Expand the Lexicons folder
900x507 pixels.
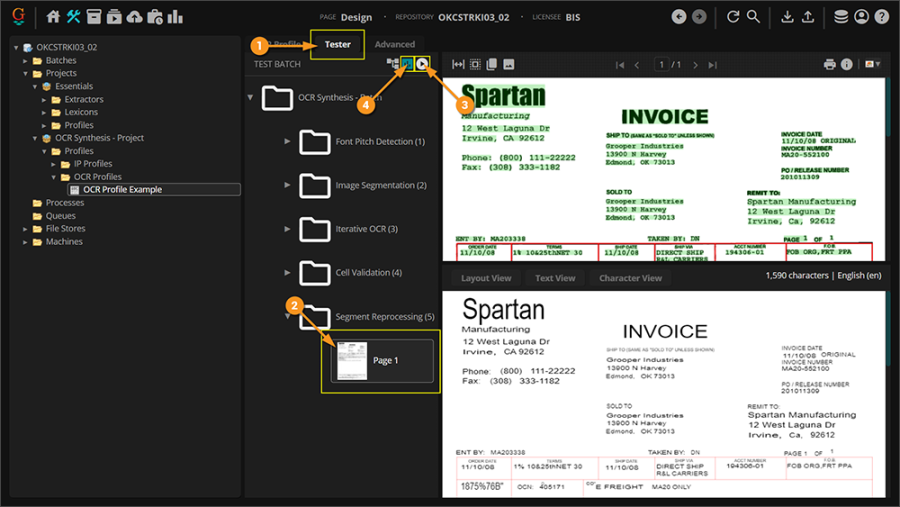point(44,113)
